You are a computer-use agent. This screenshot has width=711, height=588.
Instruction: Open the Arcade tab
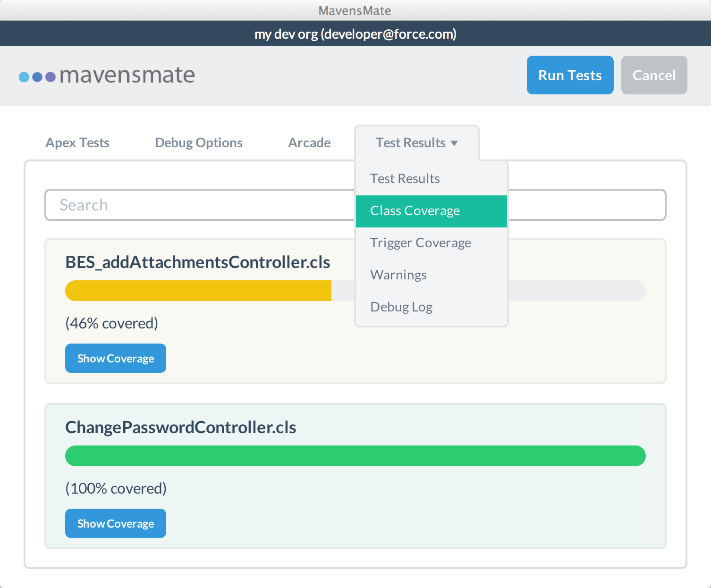coord(309,143)
